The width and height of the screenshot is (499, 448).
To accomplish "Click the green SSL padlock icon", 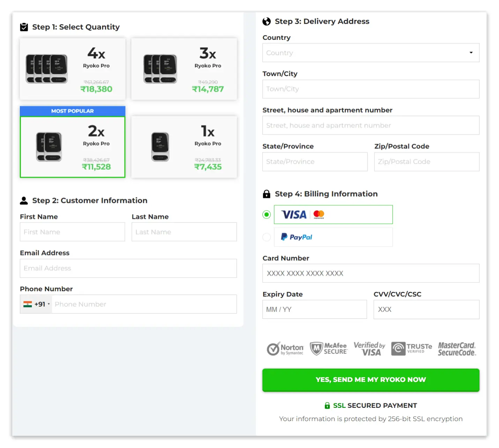I will 327,405.
